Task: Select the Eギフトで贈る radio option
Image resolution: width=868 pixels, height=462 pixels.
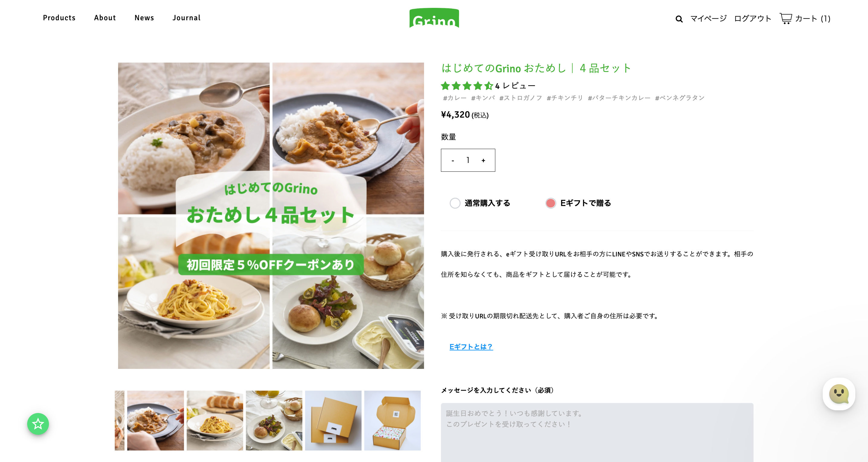Action: click(551, 203)
